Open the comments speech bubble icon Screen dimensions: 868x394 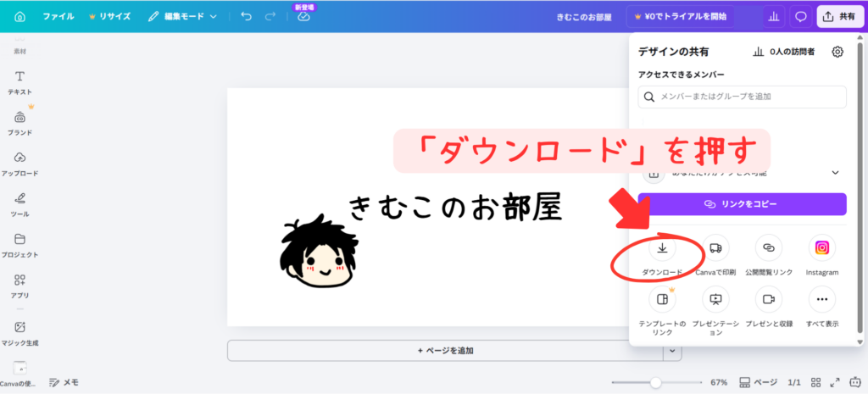point(800,17)
